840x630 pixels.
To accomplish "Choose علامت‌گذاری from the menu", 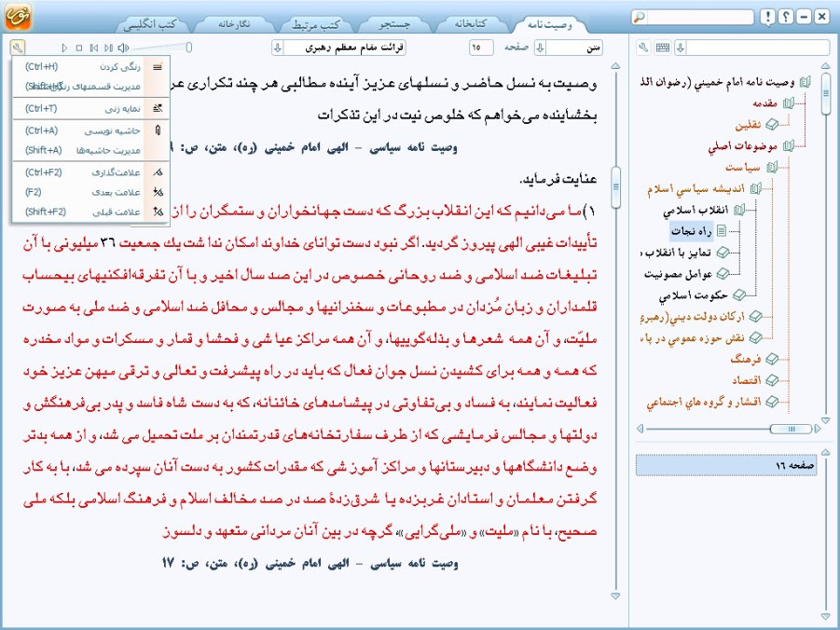I will coord(90,172).
